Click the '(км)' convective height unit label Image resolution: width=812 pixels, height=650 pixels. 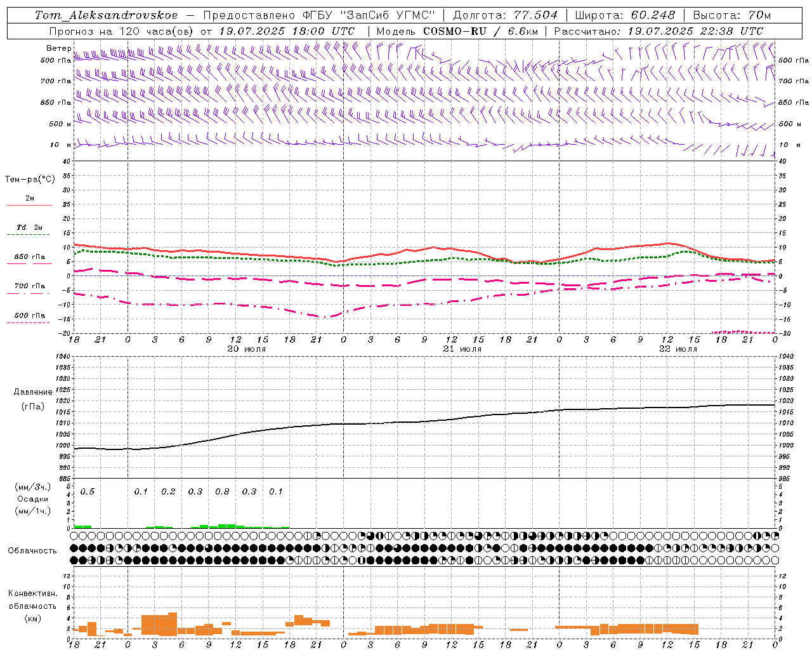pyautogui.click(x=32, y=618)
